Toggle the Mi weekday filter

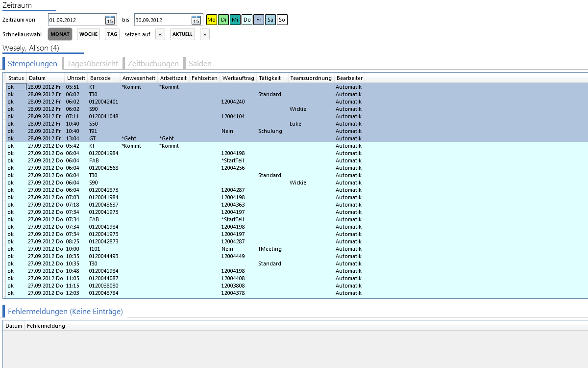click(x=235, y=20)
